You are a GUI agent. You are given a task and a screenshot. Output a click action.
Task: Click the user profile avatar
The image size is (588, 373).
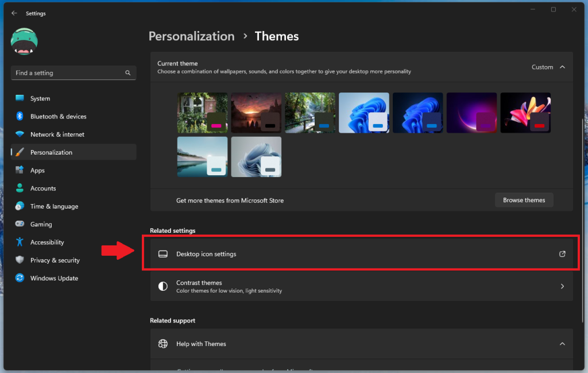[x=24, y=42]
